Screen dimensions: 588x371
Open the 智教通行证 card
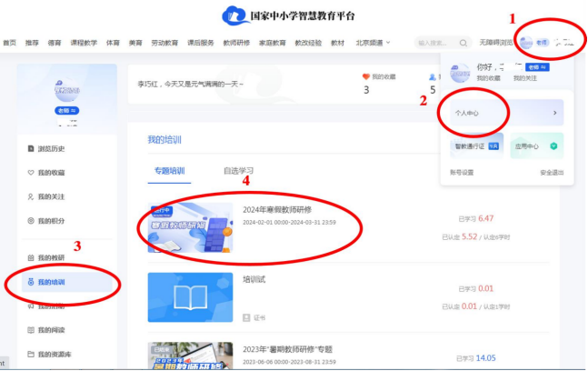(x=476, y=145)
